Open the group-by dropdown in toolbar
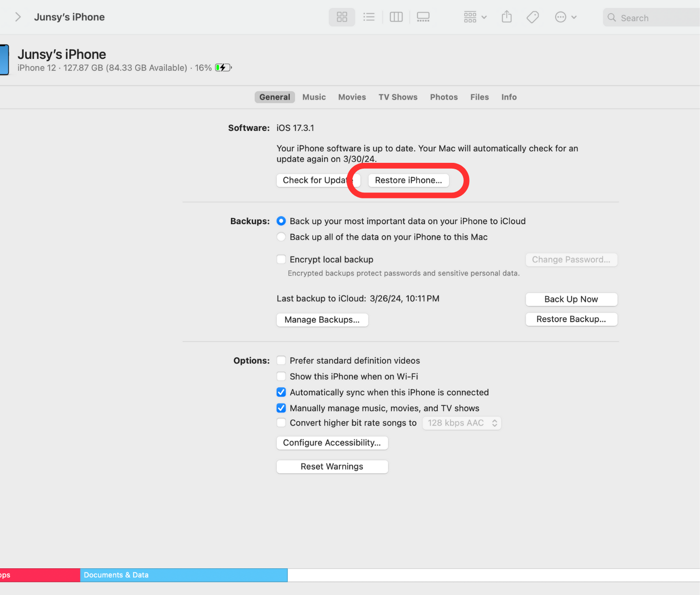 [x=475, y=17]
